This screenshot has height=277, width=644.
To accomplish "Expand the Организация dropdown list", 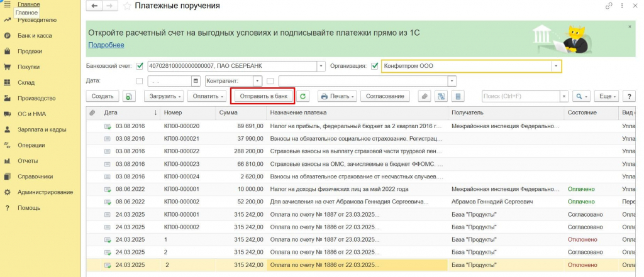I will click(557, 66).
